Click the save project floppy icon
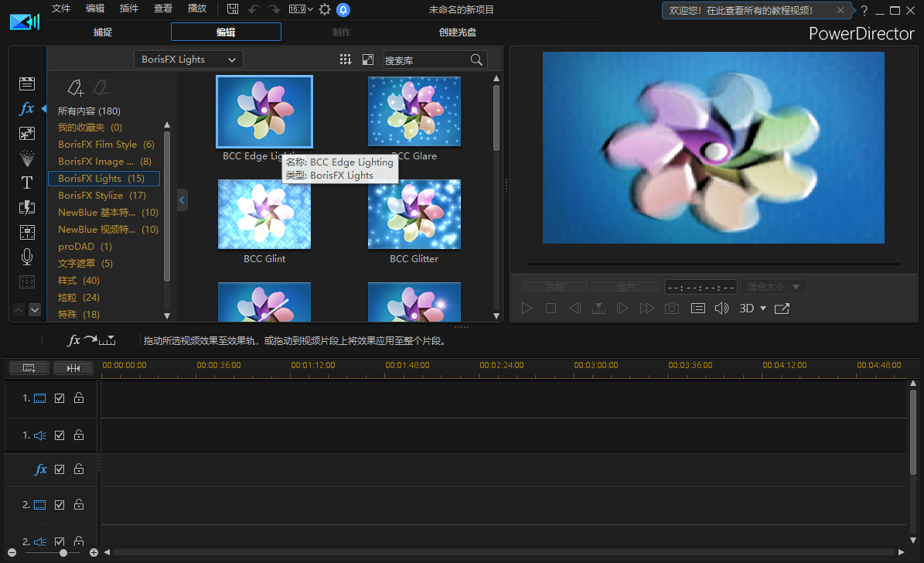 (233, 9)
